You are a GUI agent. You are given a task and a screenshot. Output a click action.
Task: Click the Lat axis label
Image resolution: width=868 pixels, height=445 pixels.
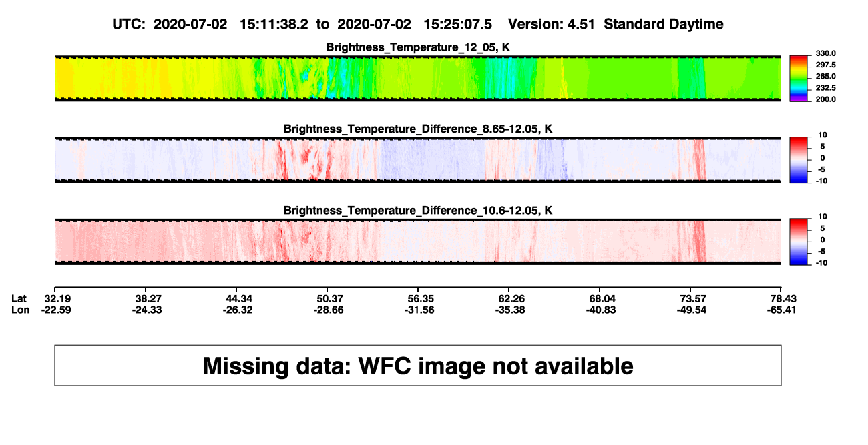18,298
